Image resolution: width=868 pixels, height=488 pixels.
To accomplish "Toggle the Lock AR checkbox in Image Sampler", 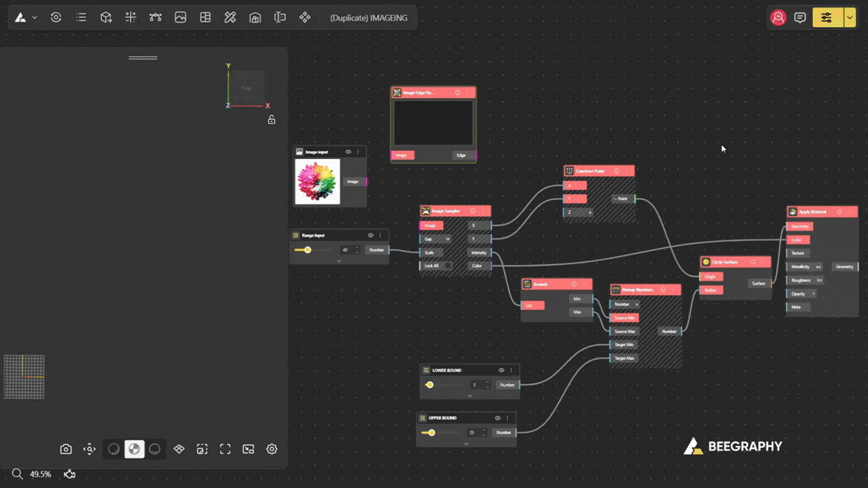I will tap(448, 266).
